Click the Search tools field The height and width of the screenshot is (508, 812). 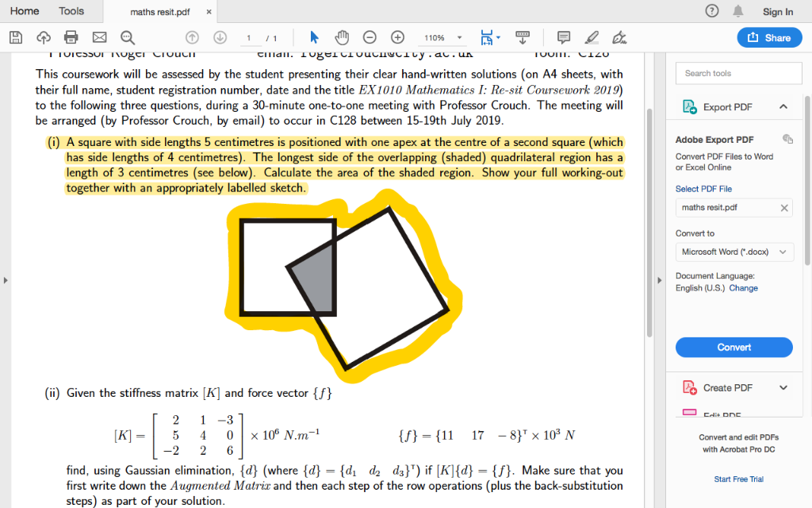pos(738,73)
